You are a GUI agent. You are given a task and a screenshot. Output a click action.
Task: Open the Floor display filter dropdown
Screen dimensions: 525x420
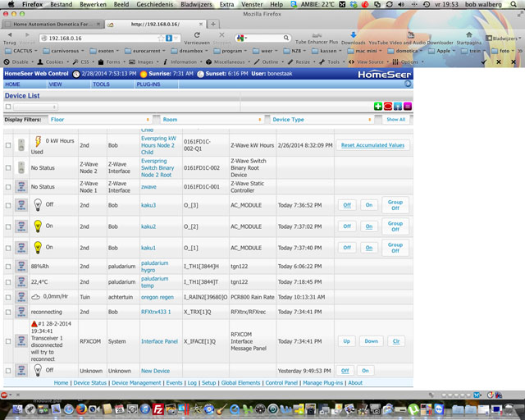click(x=100, y=120)
